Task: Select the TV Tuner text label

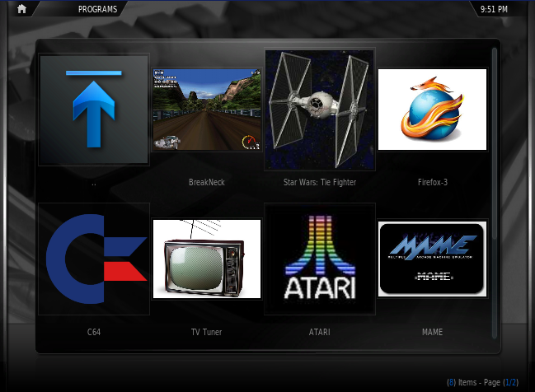Action: tap(206, 332)
